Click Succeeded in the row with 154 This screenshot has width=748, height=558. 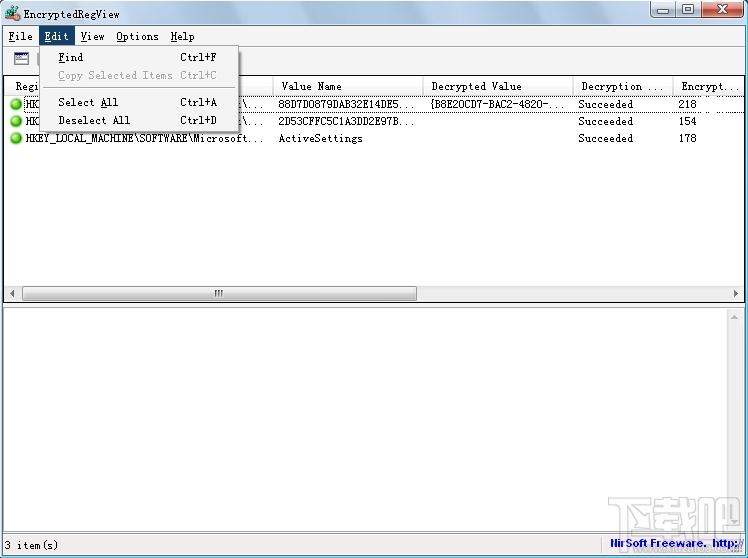pos(605,121)
